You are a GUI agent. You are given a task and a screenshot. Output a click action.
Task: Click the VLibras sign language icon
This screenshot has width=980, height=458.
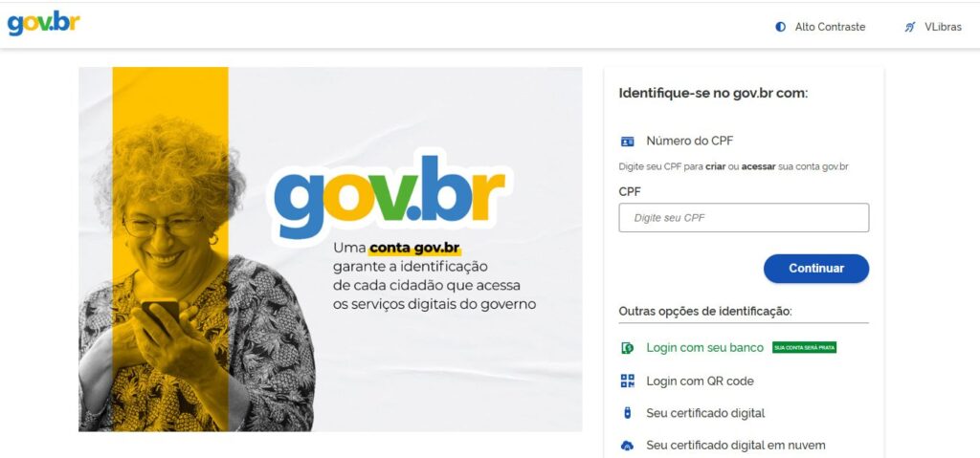pos(910,27)
